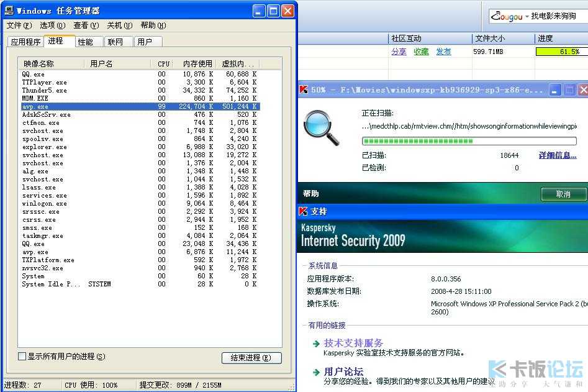Select the TTPlayer.exe process row
This screenshot has height=392, width=588.
coord(140,82)
